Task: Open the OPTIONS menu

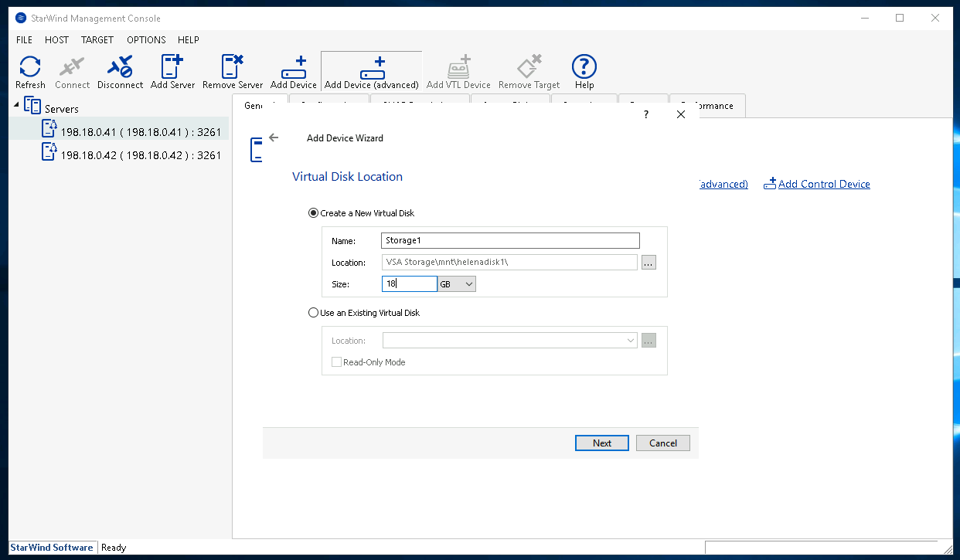Action: tap(146, 39)
